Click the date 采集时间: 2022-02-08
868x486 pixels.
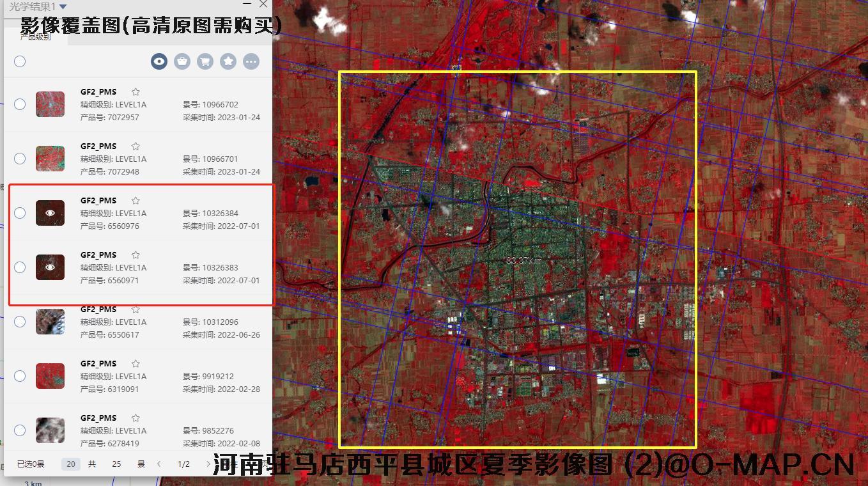tap(221, 444)
